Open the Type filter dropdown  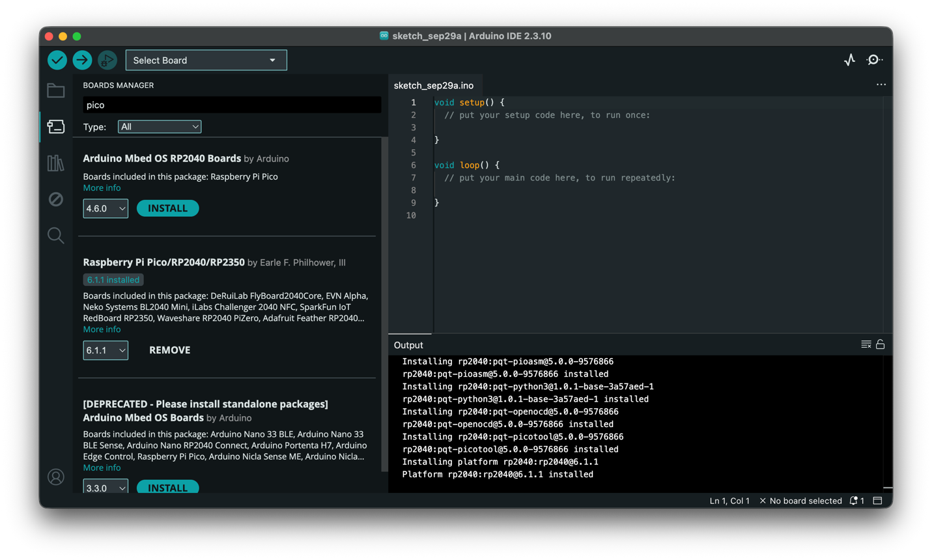(x=160, y=126)
